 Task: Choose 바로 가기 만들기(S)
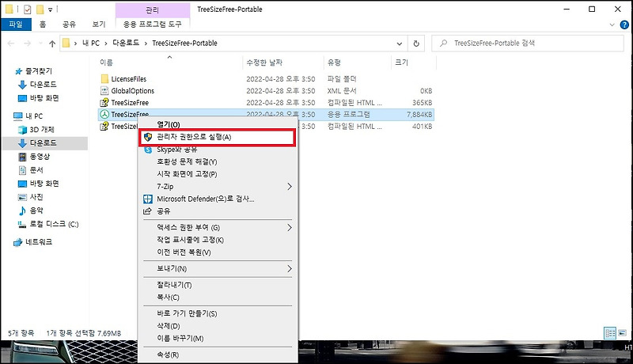coord(218,313)
